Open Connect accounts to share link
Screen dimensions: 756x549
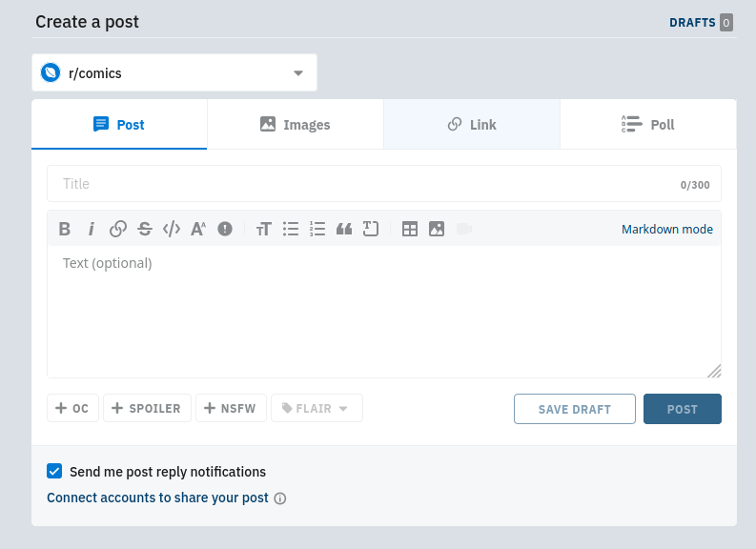tap(157, 498)
